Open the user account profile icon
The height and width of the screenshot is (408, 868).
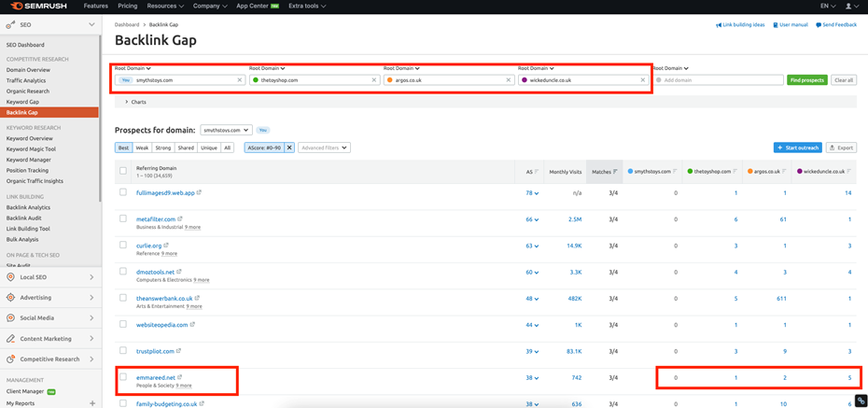tap(848, 7)
